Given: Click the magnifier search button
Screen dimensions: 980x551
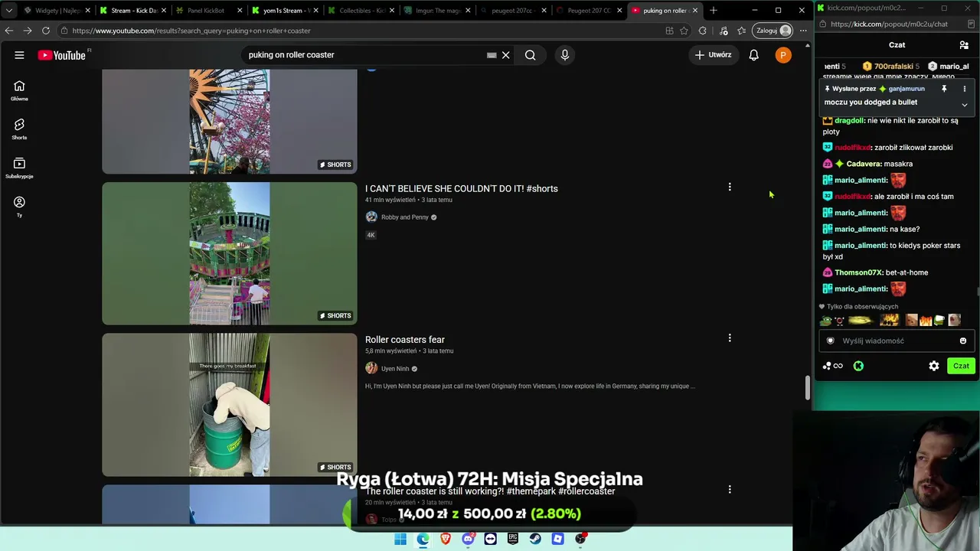Looking at the screenshot, I should click(530, 55).
